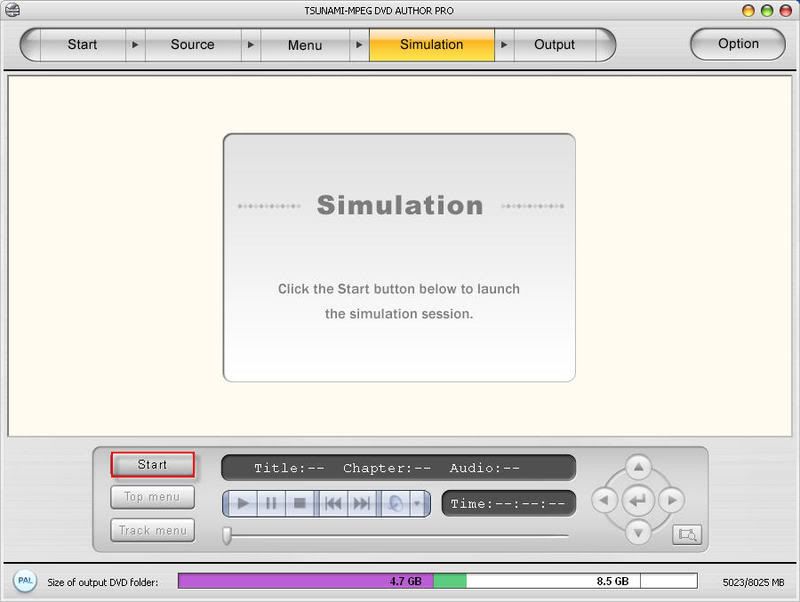Image resolution: width=800 pixels, height=602 pixels.
Task: Click the playback seek slider handle
Action: [x=227, y=536]
